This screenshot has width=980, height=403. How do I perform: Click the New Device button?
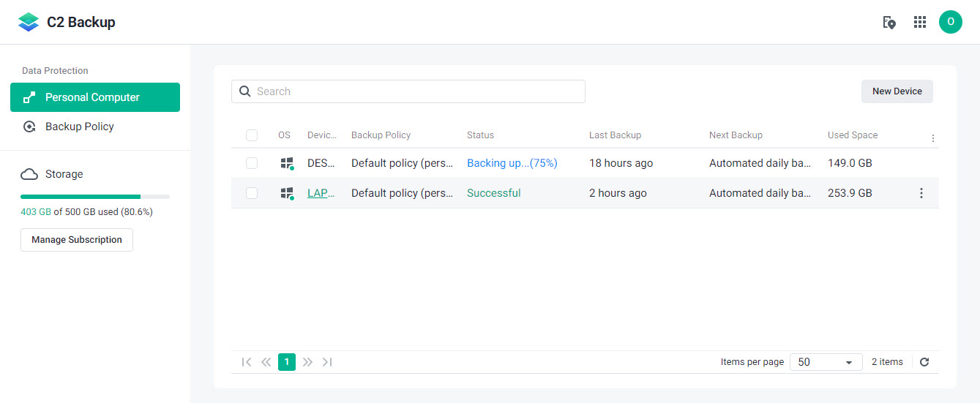897,91
